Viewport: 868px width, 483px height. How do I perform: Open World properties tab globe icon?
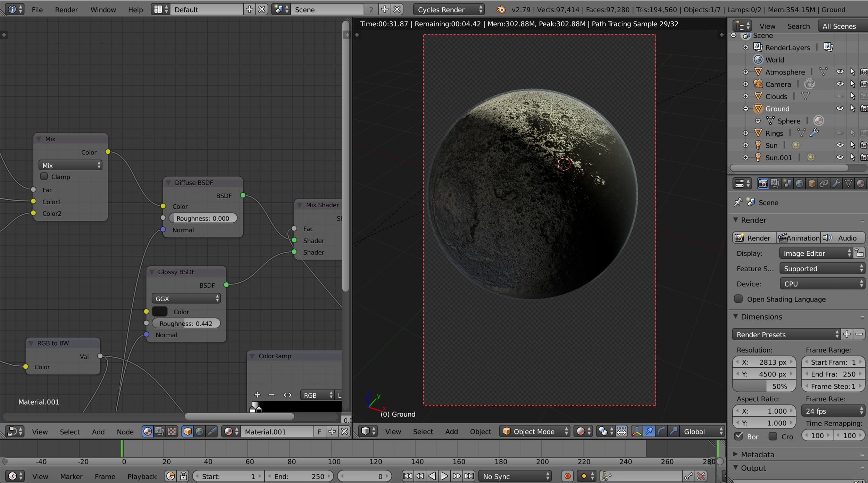[x=799, y=183]
